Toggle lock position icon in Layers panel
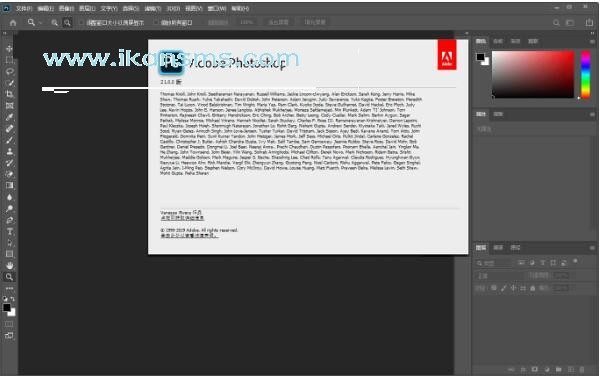This screenshot has height=376, width=601. pos(513,288)
